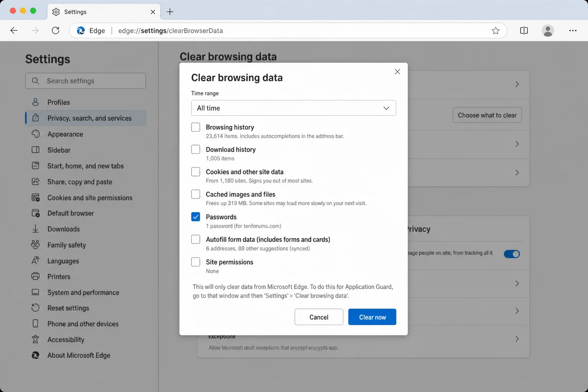Click '1 password (for tenforums.com)' text
Screen dimensions: 588x392
243,226
